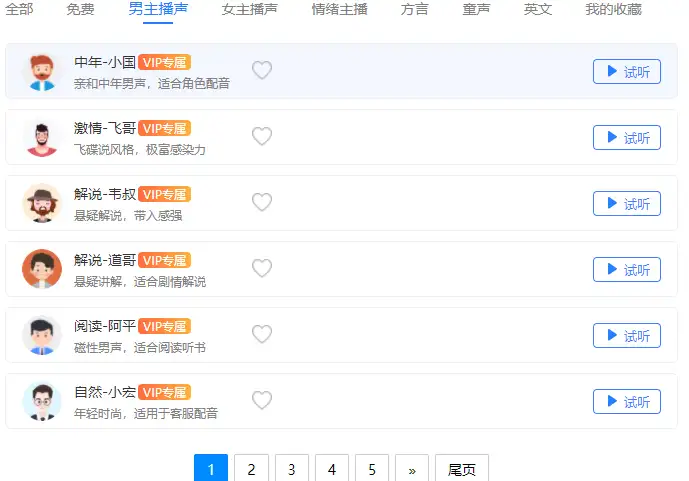Select the voice name 解说-韦叔
This screenshot has width=689, height=481.
pyautogui.click(x=105, y=194)
